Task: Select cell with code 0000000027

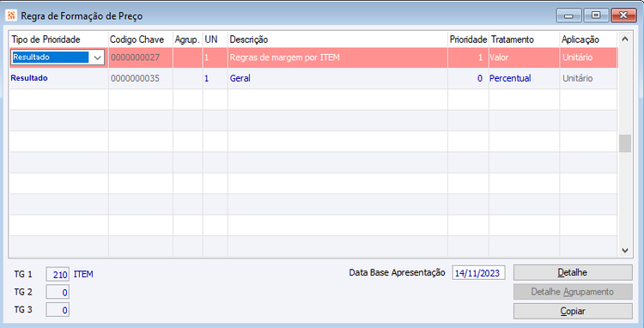Action: click(141, 58)
